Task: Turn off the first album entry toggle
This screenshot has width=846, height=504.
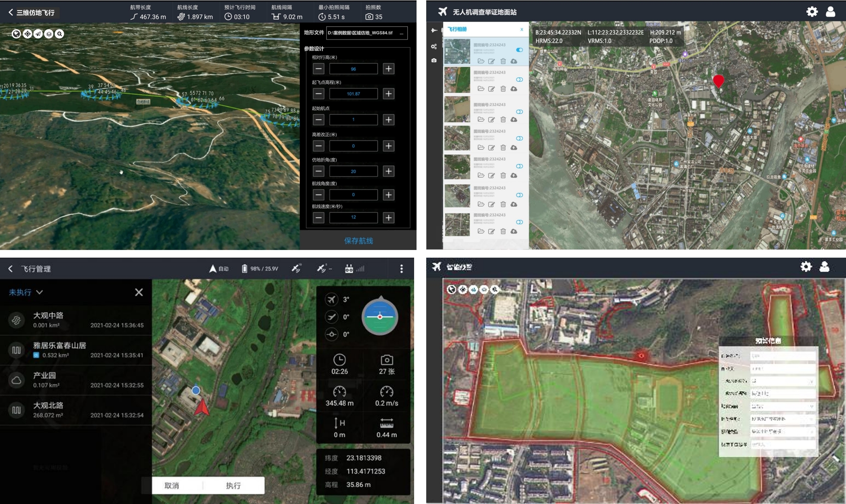Action: click(520, 50)
